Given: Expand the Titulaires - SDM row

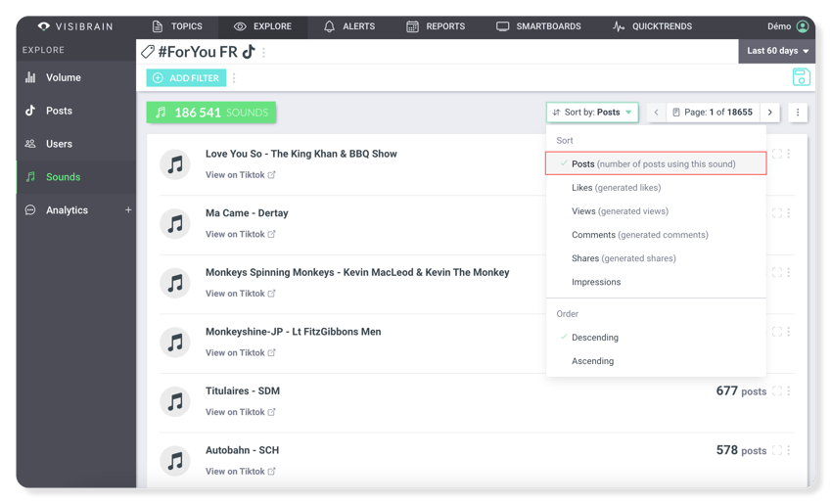Looking at the screenshot, I should point(777,391).
